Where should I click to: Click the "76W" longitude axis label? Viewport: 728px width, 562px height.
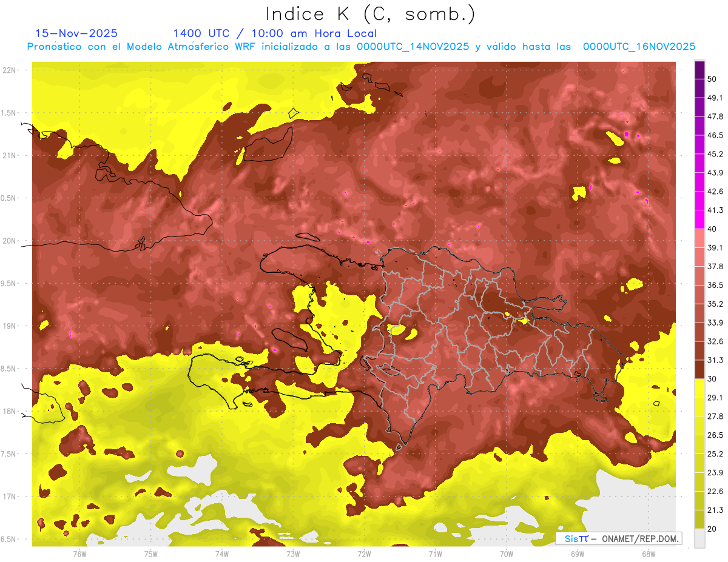pos(79,554)
